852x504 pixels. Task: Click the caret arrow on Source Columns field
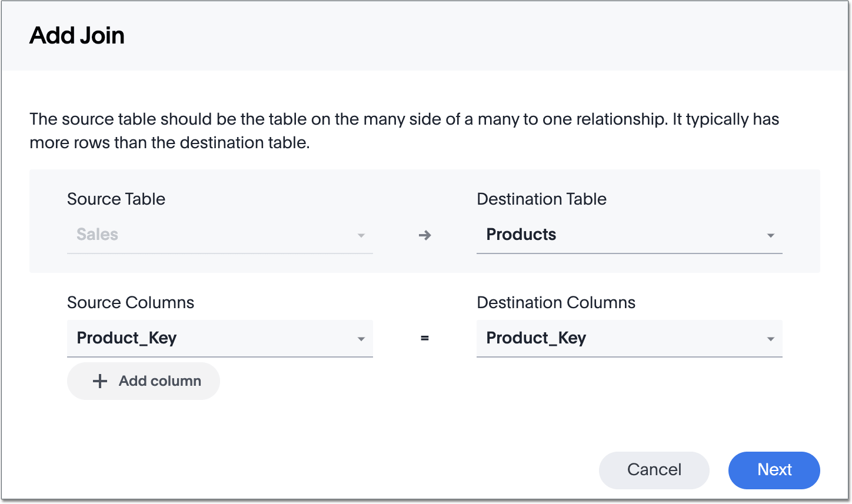click(x=361, y=339)
